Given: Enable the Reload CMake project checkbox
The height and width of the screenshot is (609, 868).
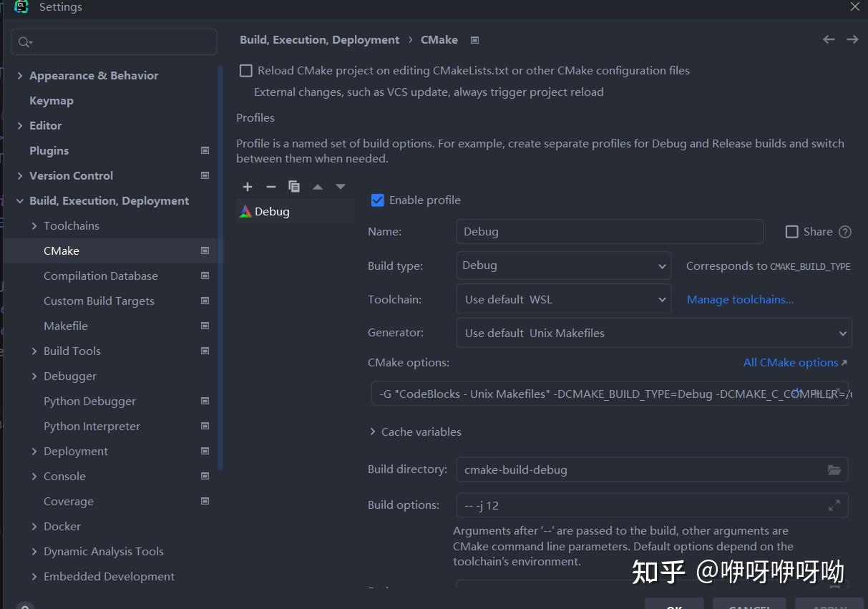Looking at the screenshot, I should click(245, 70).
